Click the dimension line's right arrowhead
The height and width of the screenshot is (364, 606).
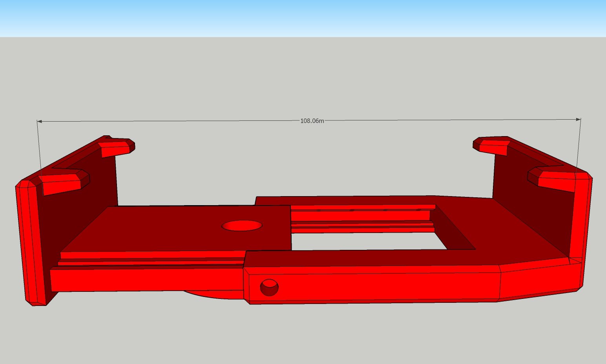click(x=579, y=119)
